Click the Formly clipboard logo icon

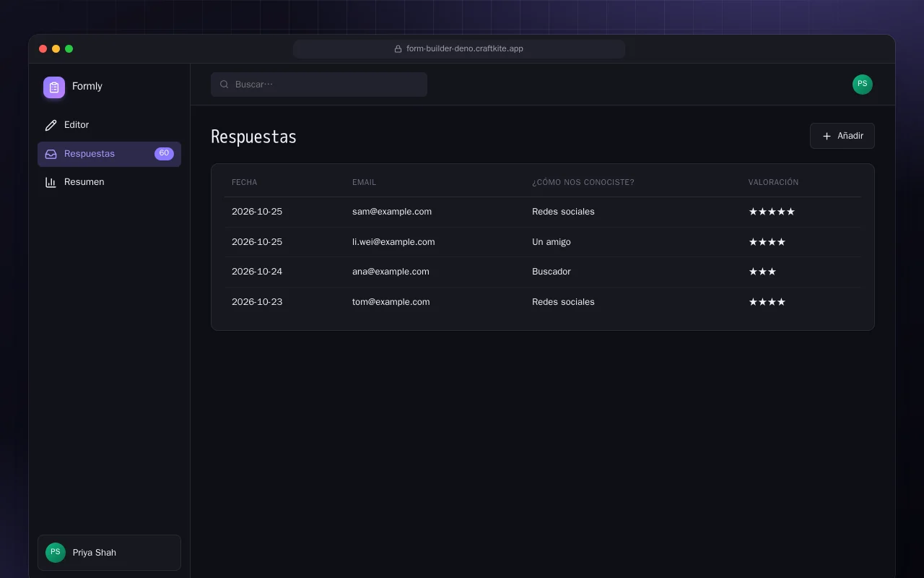click(x=54, y=87)
